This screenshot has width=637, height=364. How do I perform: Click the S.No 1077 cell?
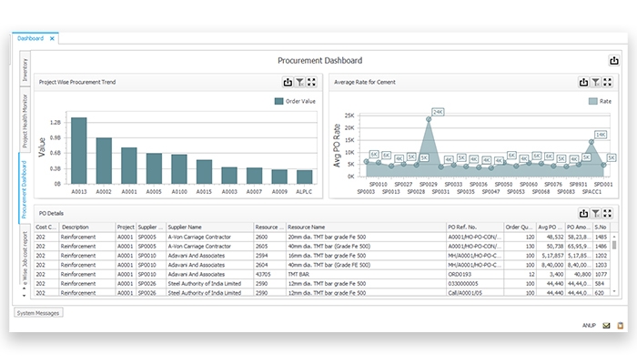(x=601, y=274)
